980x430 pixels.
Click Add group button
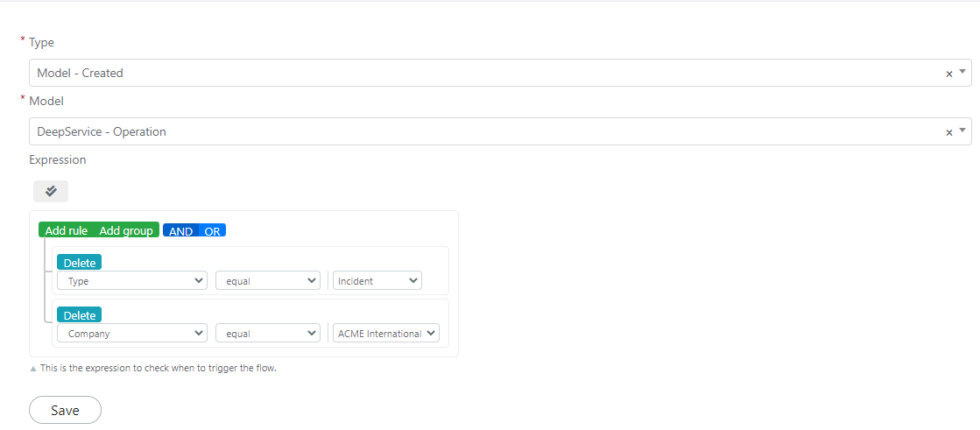pos(126,230)
